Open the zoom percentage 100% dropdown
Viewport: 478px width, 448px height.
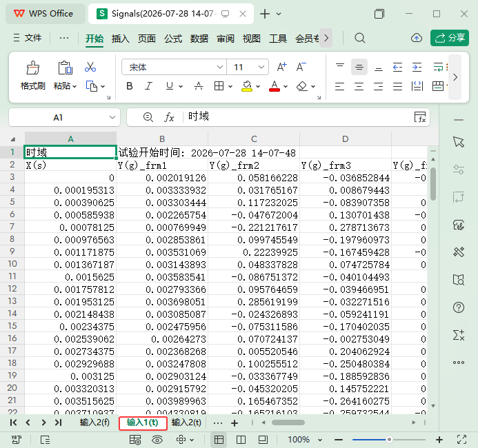(320, 440)
